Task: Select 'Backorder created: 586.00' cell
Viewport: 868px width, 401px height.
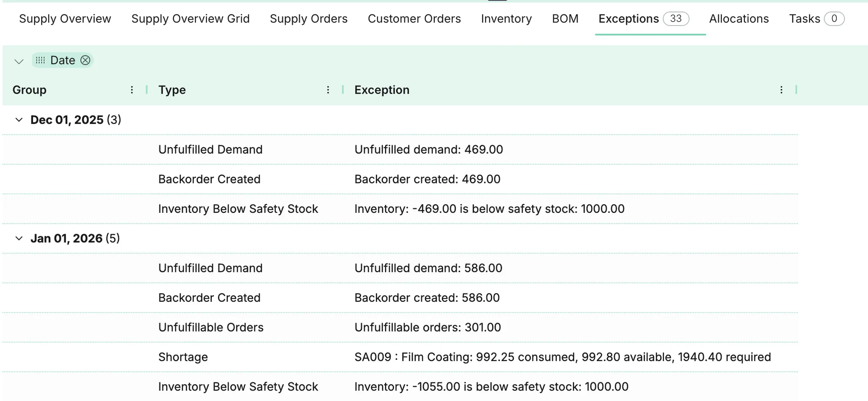Action: click(427, 298)
